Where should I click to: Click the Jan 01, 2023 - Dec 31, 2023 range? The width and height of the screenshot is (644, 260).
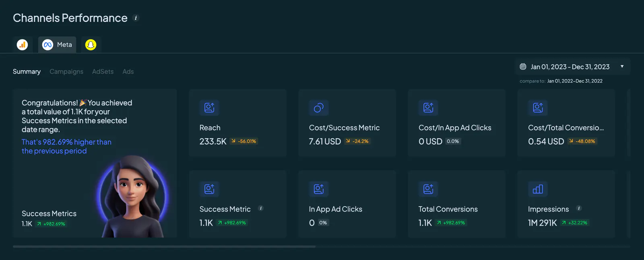570,67
